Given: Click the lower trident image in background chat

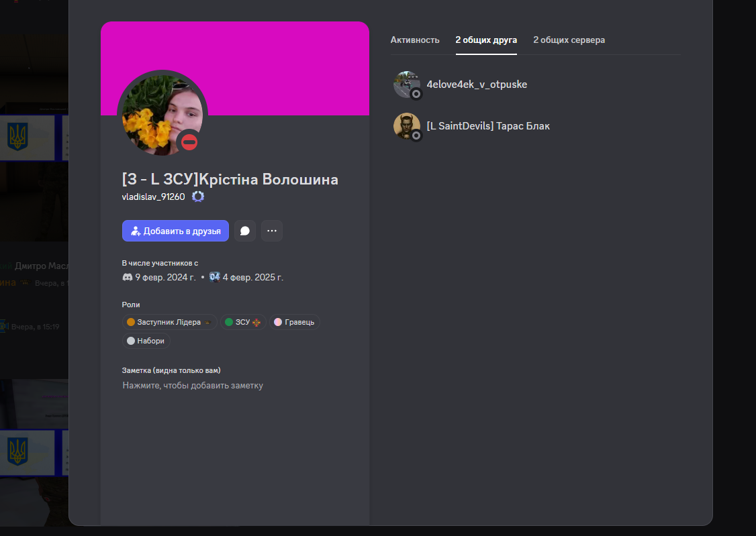Looking at the screenshot, I should (18, 451).
